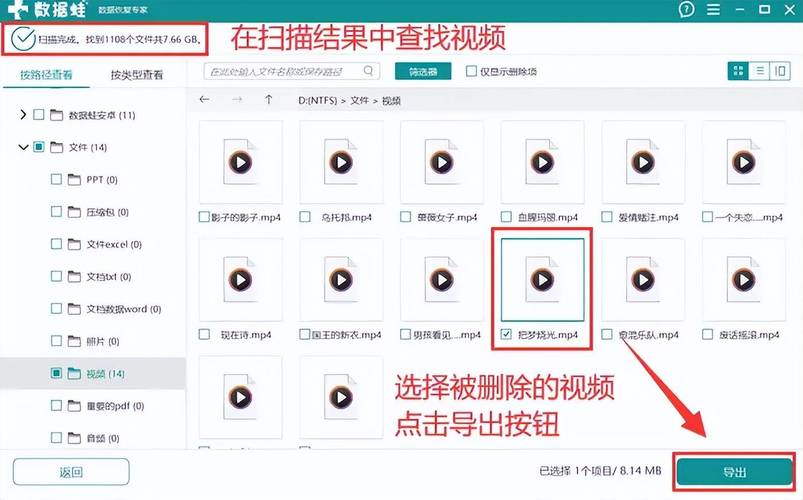
Task: Open the 筛选器 filter button
Action: coord(423,71)
